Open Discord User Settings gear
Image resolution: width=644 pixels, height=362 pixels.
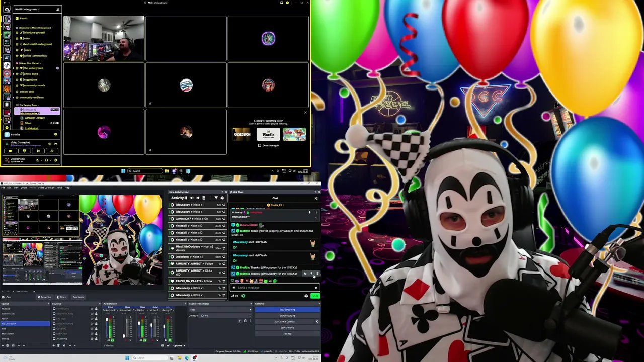coord(55,160)
